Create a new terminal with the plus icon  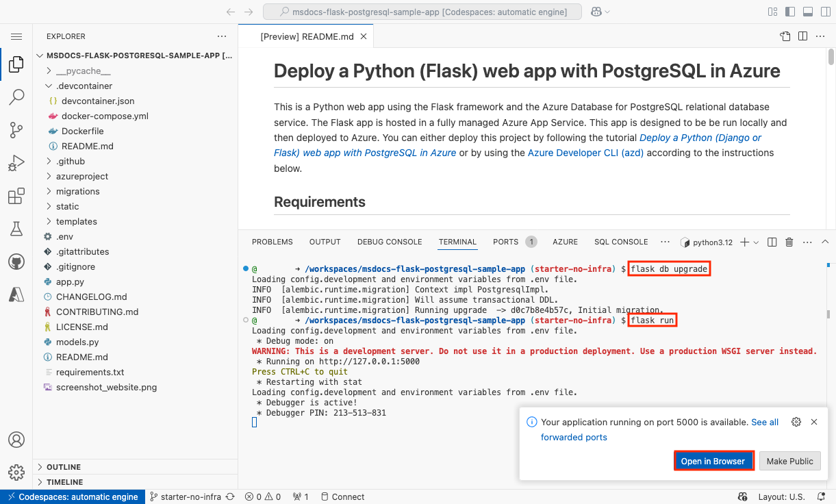coord(746,242)
